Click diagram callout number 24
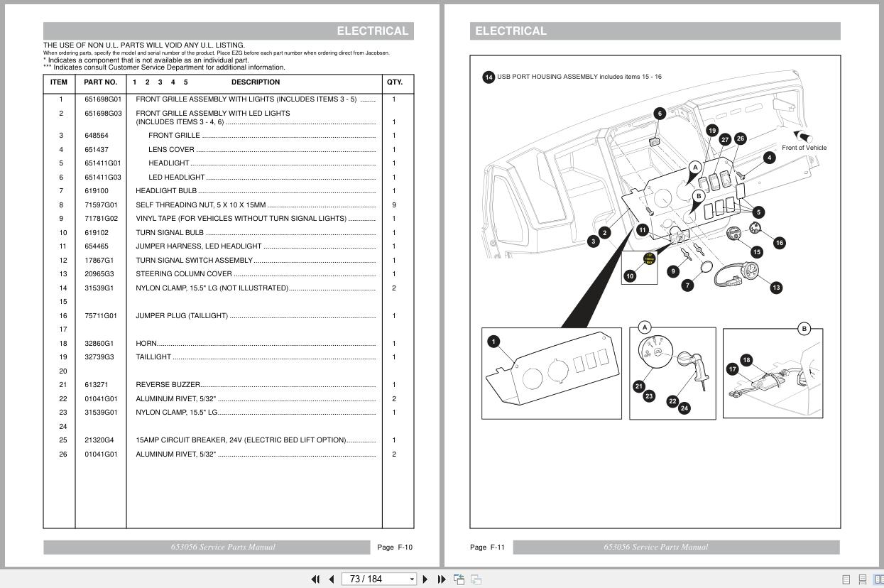The image size is (884, 588). pos(684,408)
